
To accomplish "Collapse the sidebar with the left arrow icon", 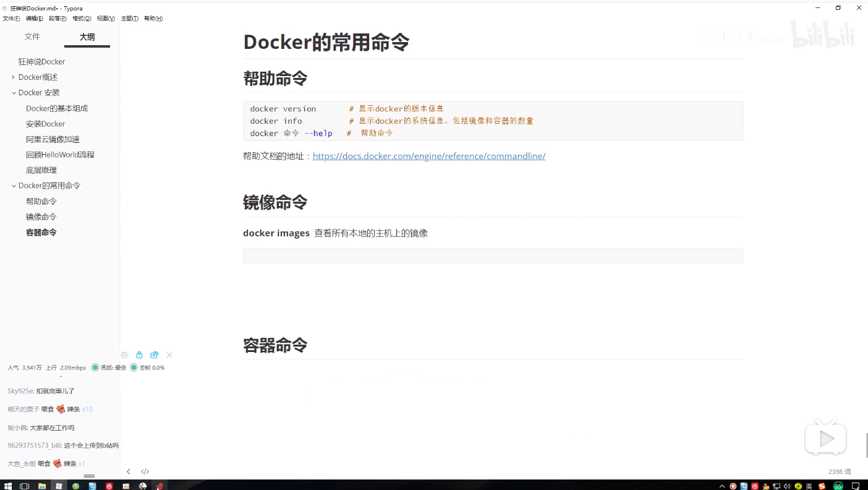I will 129,471.
